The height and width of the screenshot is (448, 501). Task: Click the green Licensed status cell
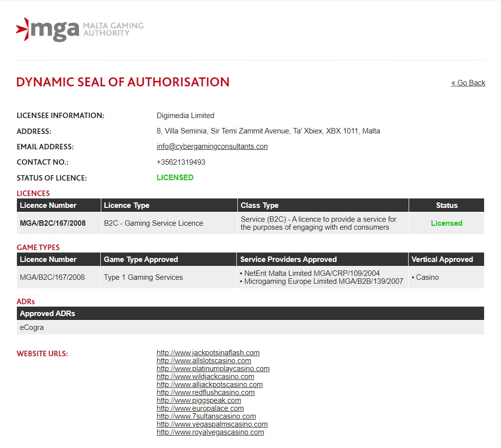(446, 223)
